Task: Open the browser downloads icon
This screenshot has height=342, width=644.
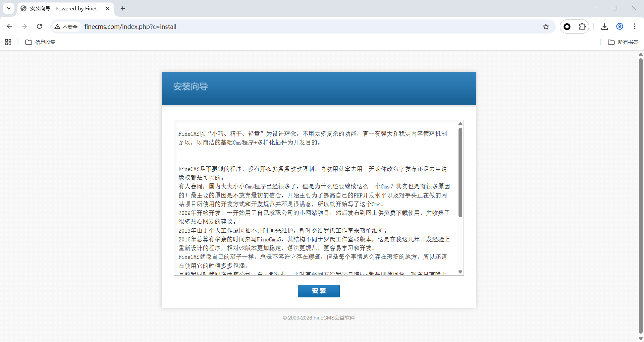Action: 604,26
